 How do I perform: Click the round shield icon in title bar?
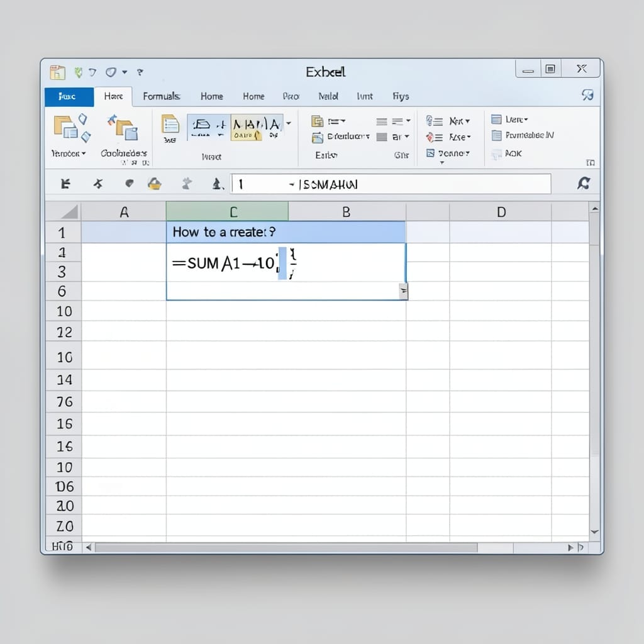[x=111, y=72]
